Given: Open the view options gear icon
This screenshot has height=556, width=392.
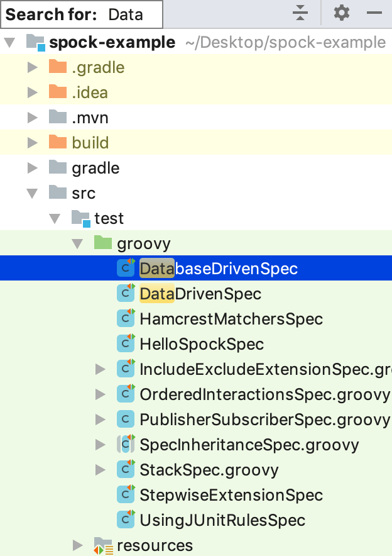Looking at the screenshot, I should pyautogui.click(x=342, y=13).
